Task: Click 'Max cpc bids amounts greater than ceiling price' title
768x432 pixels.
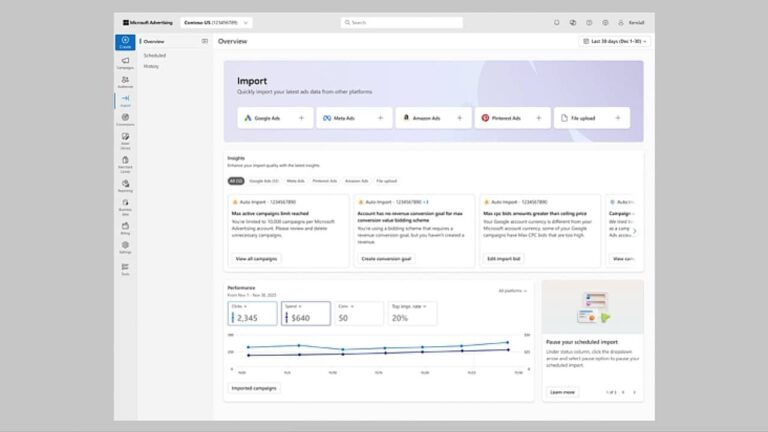Action: (x=535, y=214)
